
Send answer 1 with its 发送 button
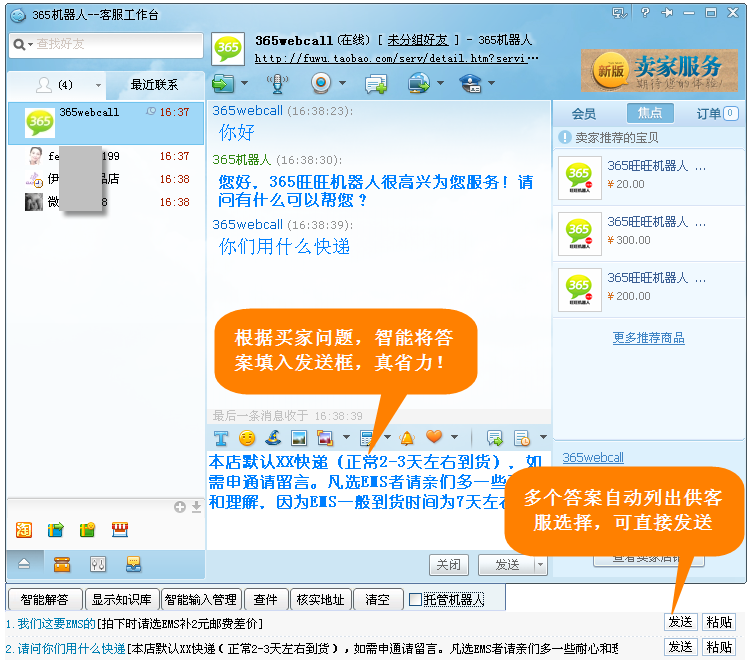tap(680, 622)
